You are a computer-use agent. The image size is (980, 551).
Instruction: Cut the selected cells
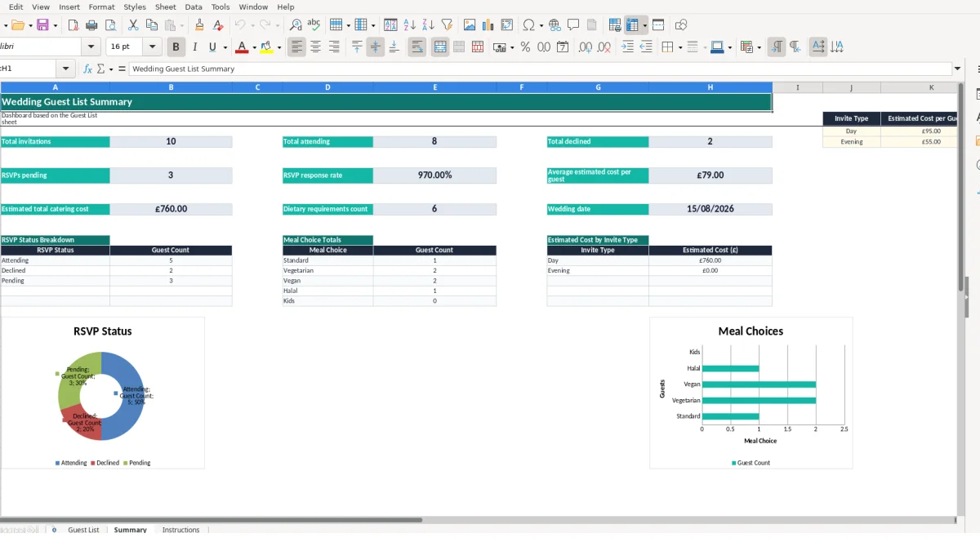(133, 25)
